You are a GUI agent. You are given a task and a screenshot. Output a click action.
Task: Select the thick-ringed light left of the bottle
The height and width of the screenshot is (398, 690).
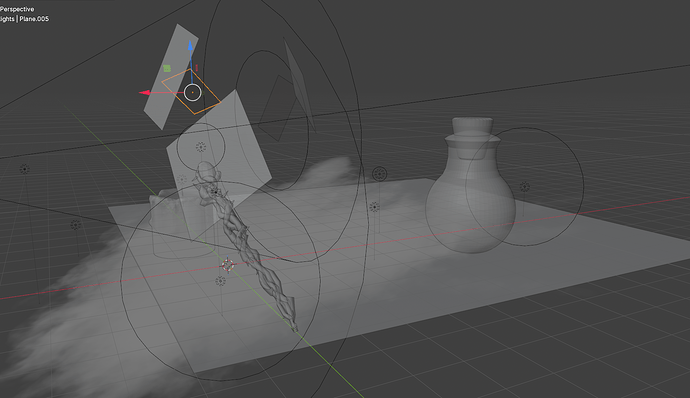click(379, 174)
